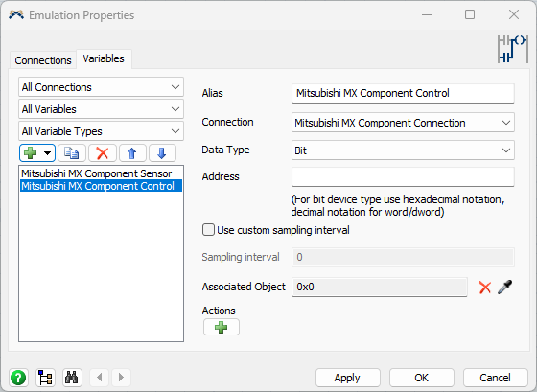
Task: Open tree view icon in the bottom bar
Action: tap(45, 378)
